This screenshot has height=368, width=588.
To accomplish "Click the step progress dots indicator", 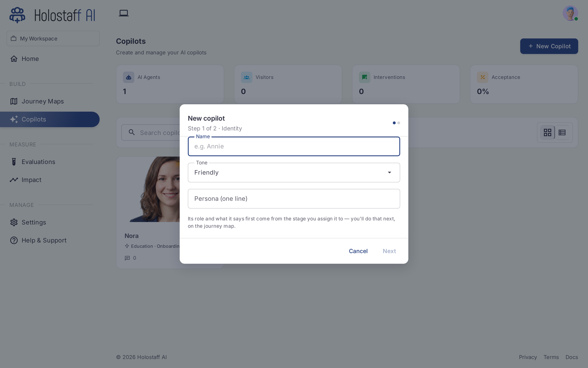I will [x=396, y=123].
